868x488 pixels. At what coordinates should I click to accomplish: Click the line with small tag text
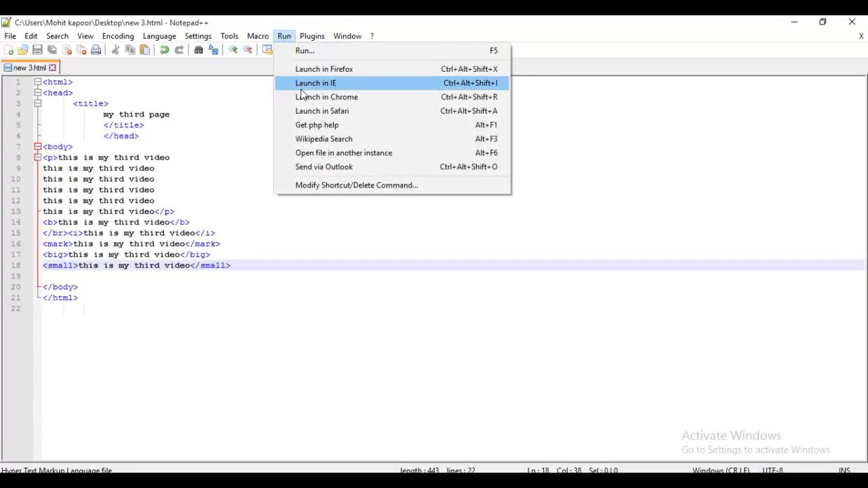pyautogui.click(x=137, y=265)
